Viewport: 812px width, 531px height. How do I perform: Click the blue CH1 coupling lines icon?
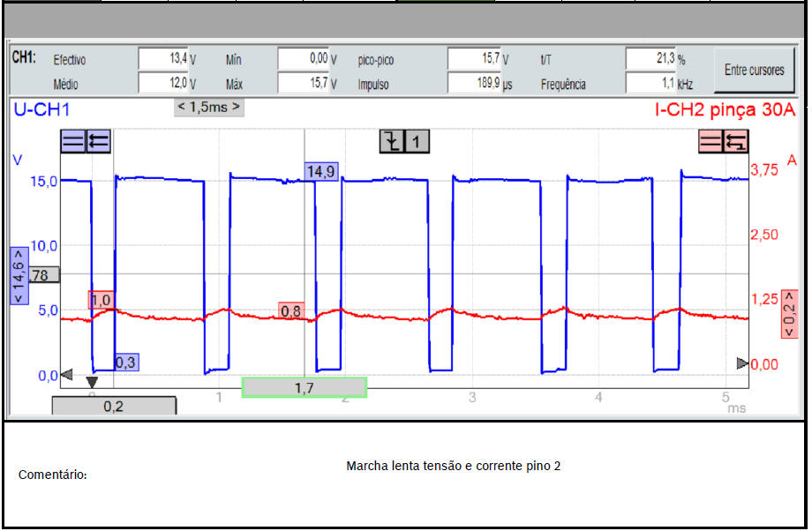tap(73, 141)
